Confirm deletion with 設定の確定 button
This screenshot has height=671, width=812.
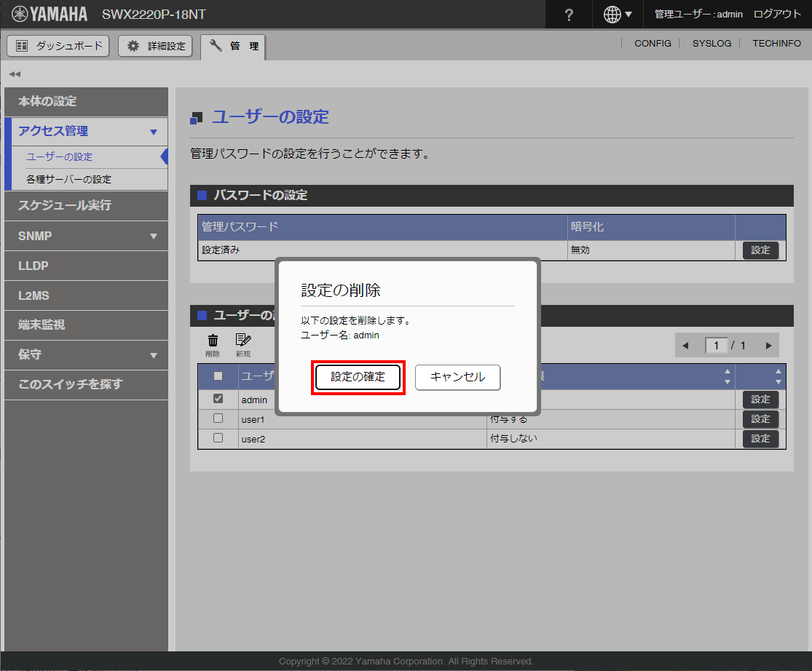coord(358,377)
